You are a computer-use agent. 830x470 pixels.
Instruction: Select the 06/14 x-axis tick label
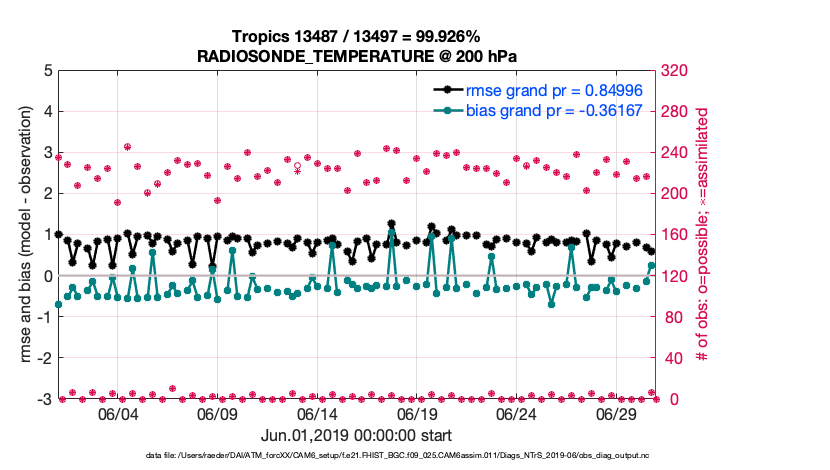pyautogui.click(x=317, y=414)
